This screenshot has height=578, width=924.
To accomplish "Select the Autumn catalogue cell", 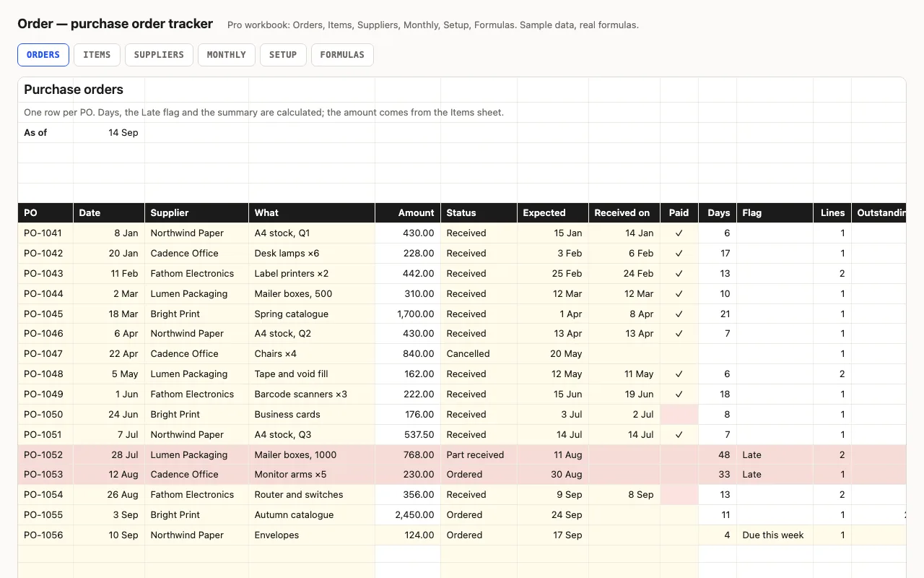I will pos(312,515).
